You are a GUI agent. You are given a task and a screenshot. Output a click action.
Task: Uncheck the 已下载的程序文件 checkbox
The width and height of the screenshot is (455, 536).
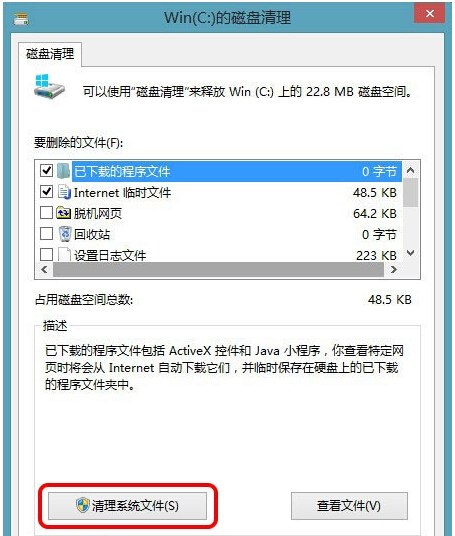tap(46, 171)
